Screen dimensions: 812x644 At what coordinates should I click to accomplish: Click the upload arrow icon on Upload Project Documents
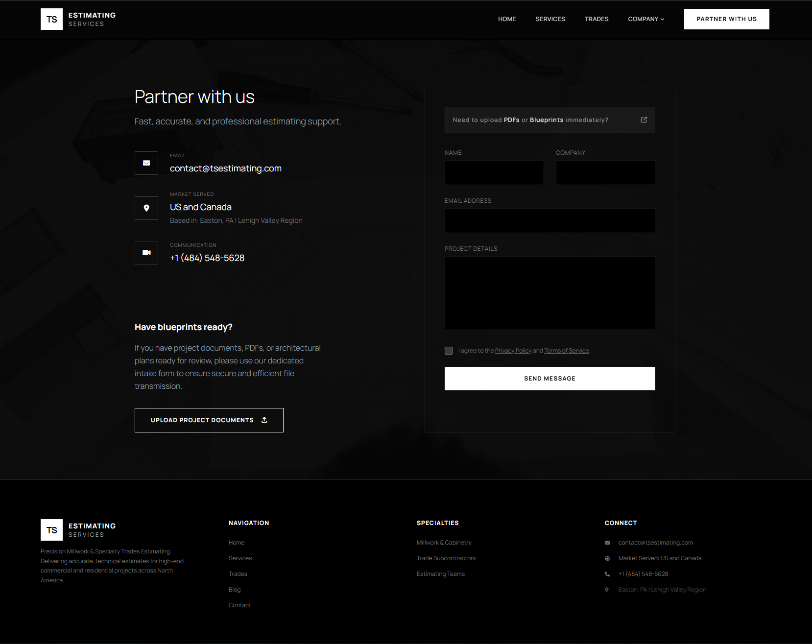point(264,420)
